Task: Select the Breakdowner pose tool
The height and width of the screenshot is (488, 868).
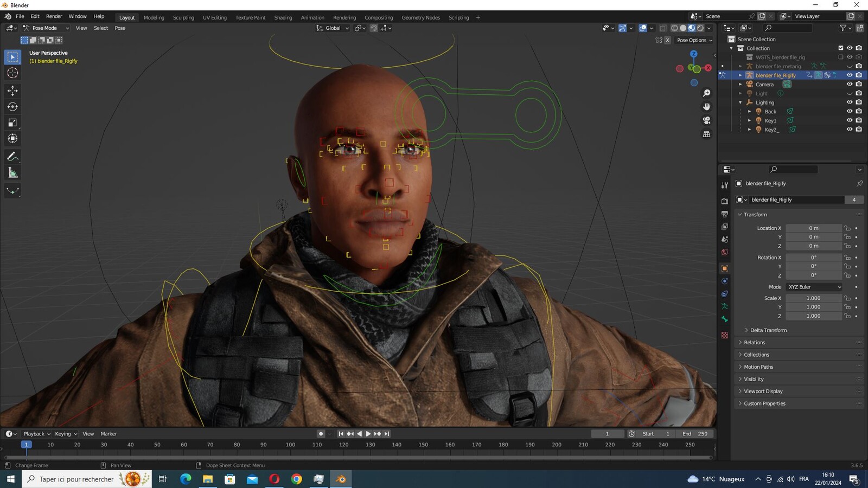Action: coord(12,190)
